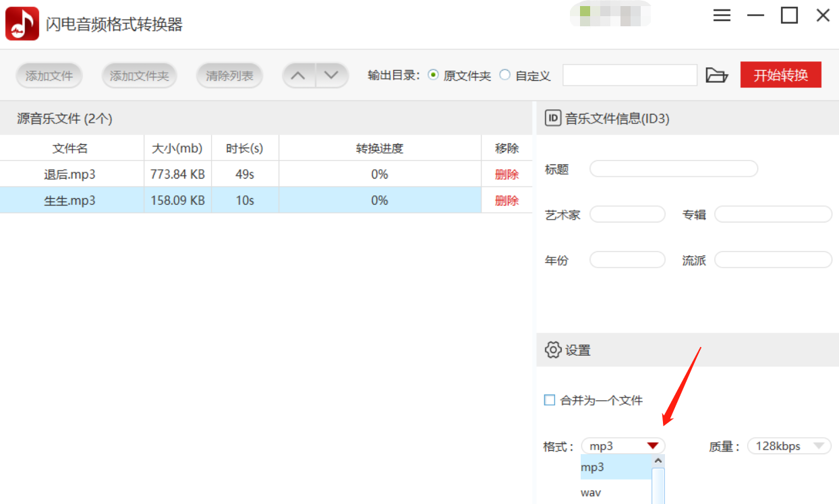The width and height of the screenshot is (839, 504).
Task: Click the 清除列表 button
Action: (x=230, y=75)
